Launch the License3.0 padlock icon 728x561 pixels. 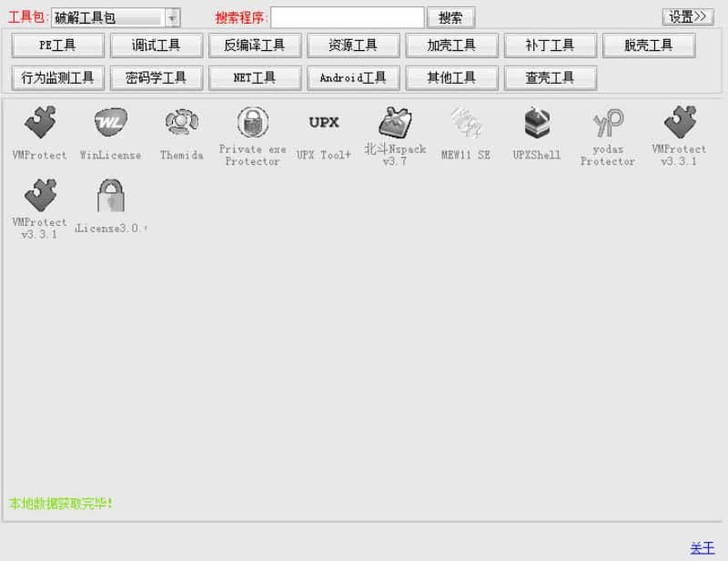(x=110, y=195)
